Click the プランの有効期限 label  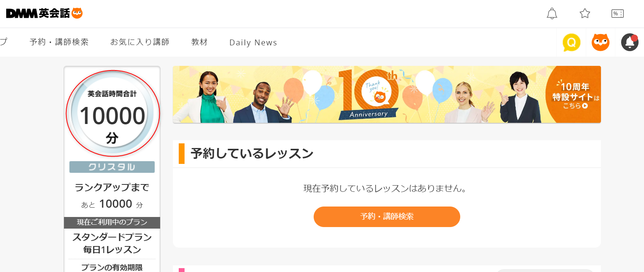112,267
